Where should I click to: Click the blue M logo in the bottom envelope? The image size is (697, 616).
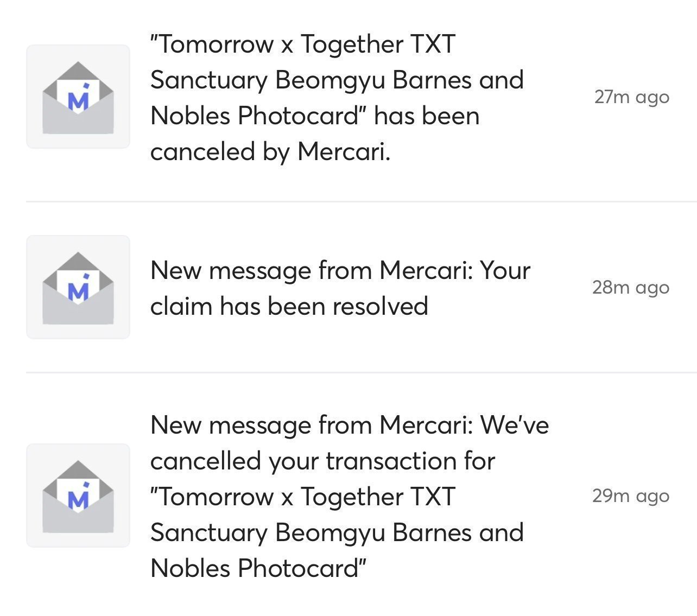click(79, 498)
